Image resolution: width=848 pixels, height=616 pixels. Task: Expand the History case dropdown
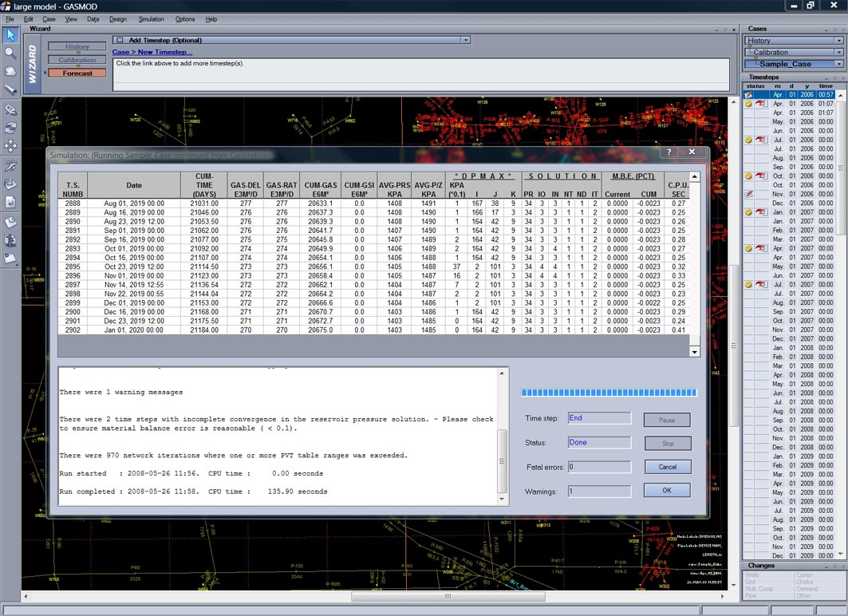[x=838, y=41]
